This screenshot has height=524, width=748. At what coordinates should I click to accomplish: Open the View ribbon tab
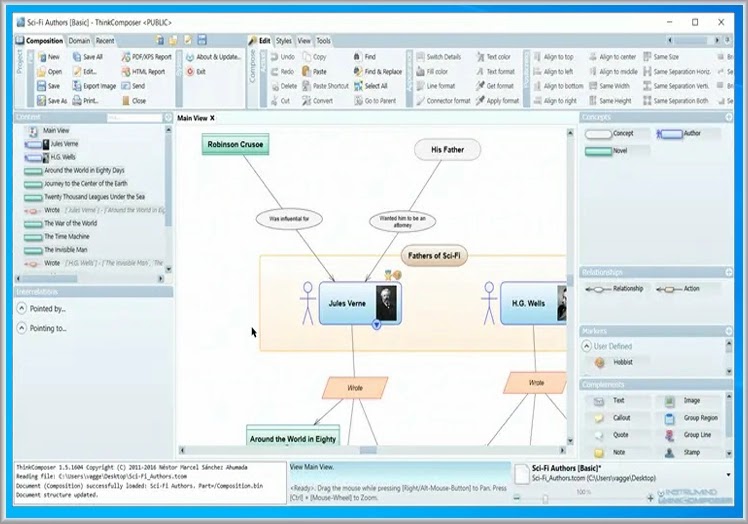click(x=304, y=41)
